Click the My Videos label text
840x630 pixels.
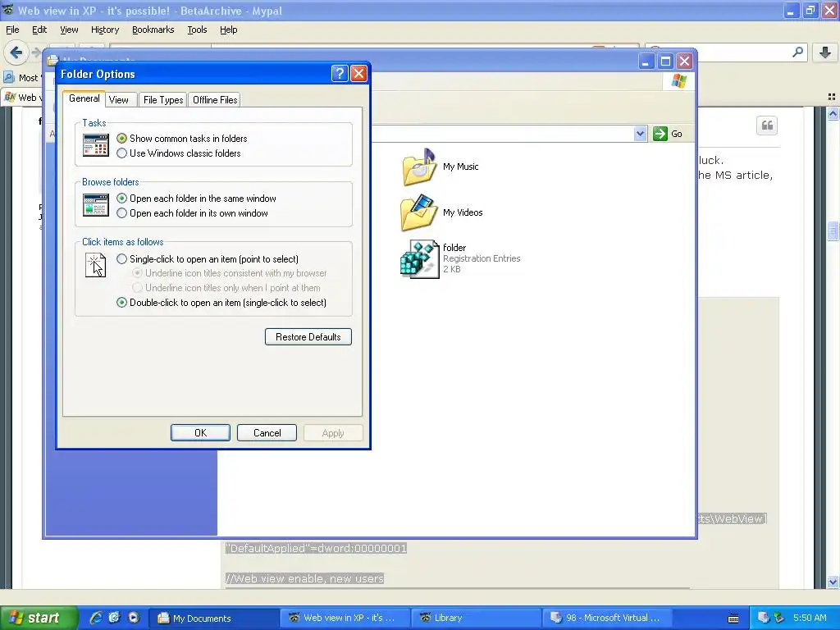(463, 212)
